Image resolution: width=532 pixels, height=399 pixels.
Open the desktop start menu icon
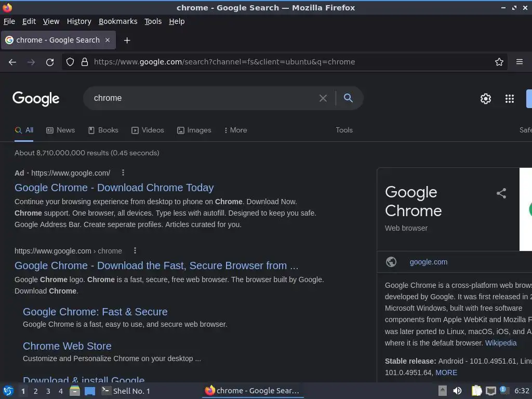click(8, 391)
